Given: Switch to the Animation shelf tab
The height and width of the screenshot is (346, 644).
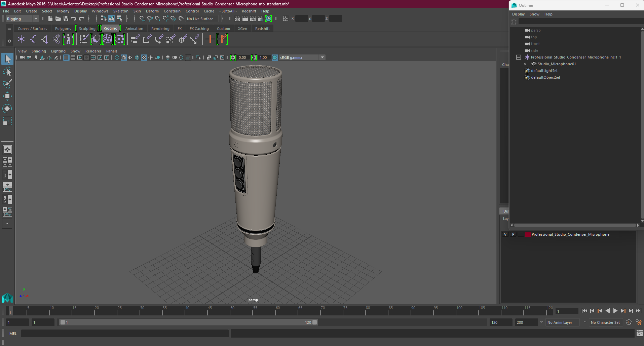Looking at the screenshot, I should point(134,29).
